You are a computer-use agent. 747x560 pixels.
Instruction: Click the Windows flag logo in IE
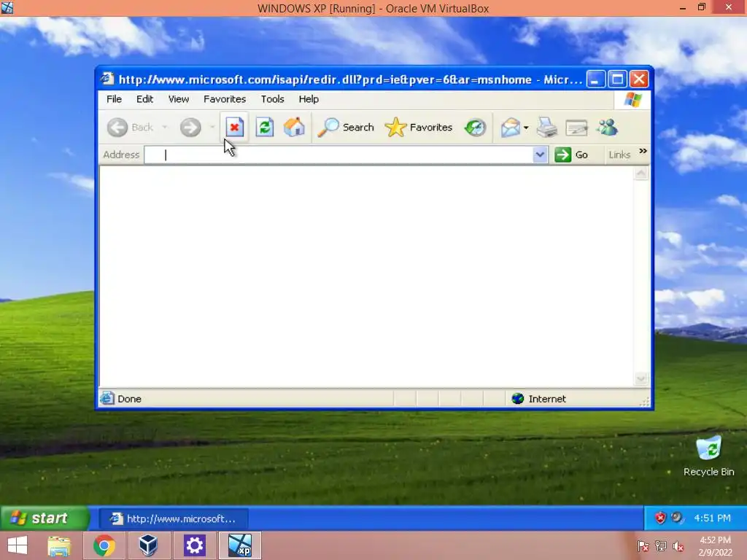tap(632, 99)
